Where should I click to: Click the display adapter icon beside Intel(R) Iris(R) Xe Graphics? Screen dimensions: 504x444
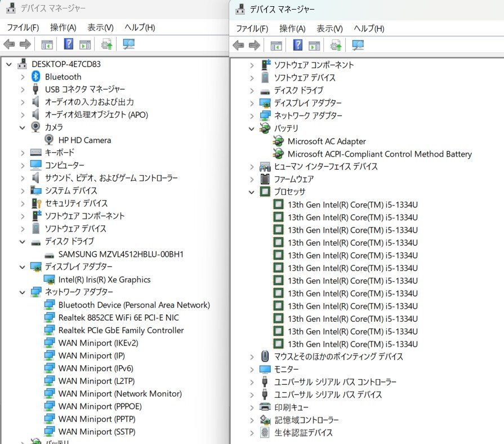[x=49, y=279]
